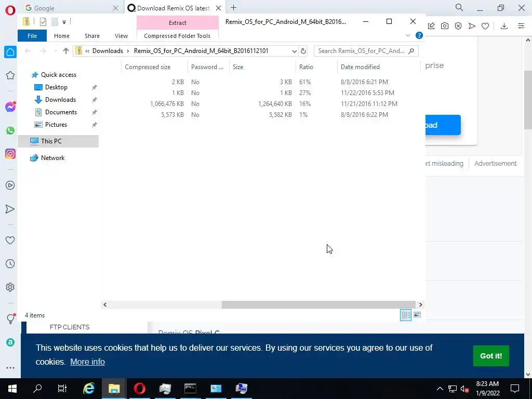Select Quick access in navigation pane
Image resolution: width=532 pixels, height=399 pixels.
(x=58, y=75)
